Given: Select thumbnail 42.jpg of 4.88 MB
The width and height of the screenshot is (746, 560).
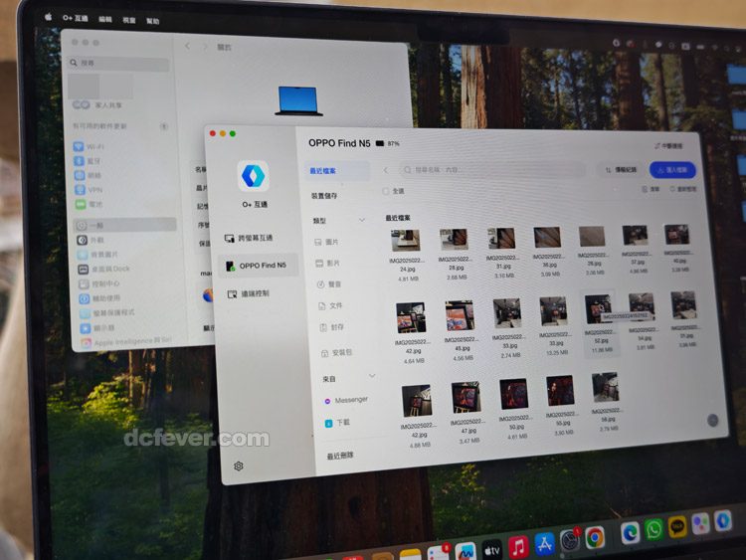Looking at the screenshot, I should coord(417,401).
